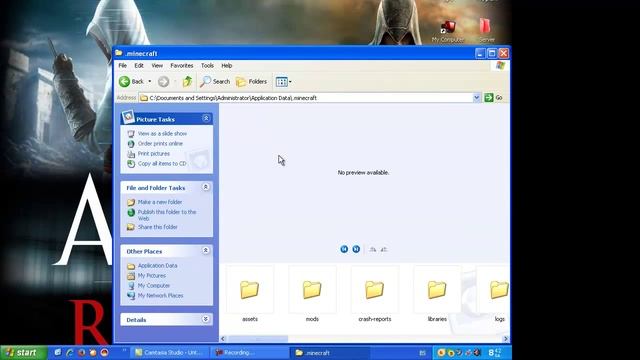
Task: Choose View as a slide show
Action: [x=162, y=133]
